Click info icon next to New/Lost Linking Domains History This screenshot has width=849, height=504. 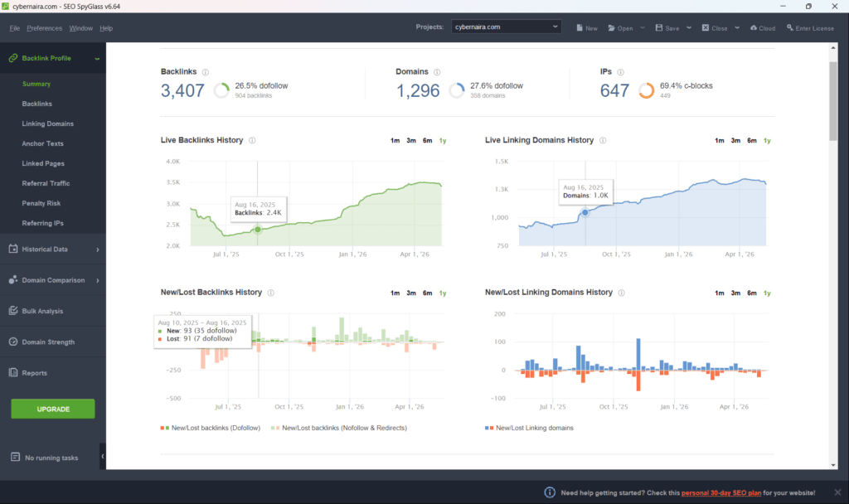pyautogui.click(x=622, y=293)
